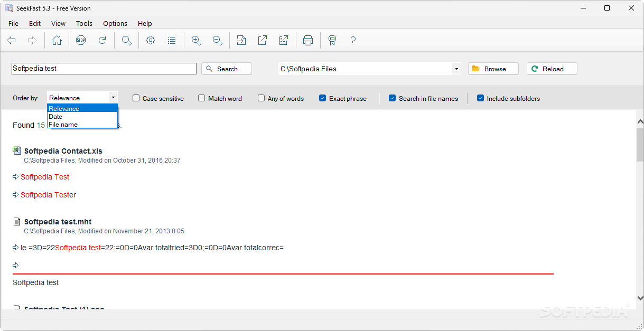Screen dimensions: 644x331
Task: Open help with the question mark icon
Action: click(353, 41)
